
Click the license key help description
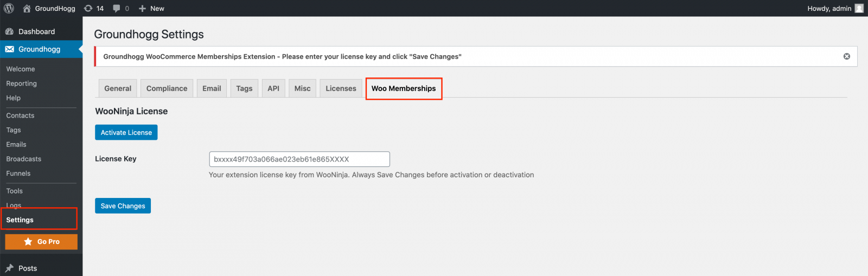[372, 175]
